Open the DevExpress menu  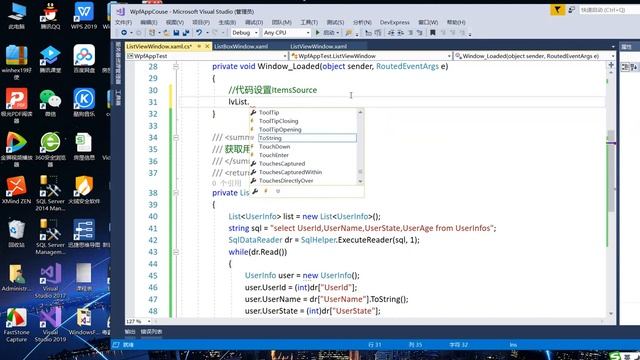pyautogui.click(x=394, y=22)
